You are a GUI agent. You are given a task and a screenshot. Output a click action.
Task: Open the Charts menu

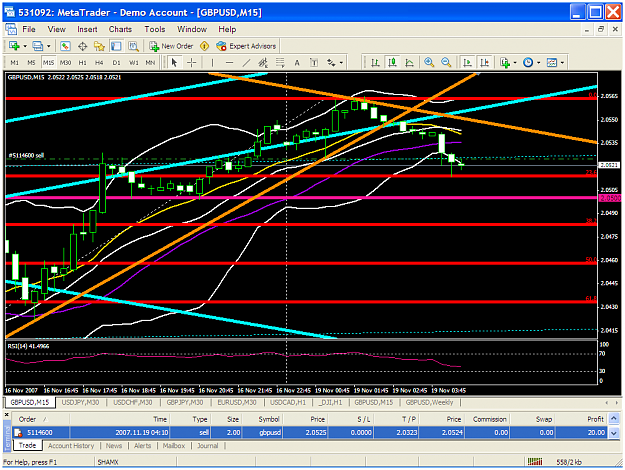pos(120,29)
